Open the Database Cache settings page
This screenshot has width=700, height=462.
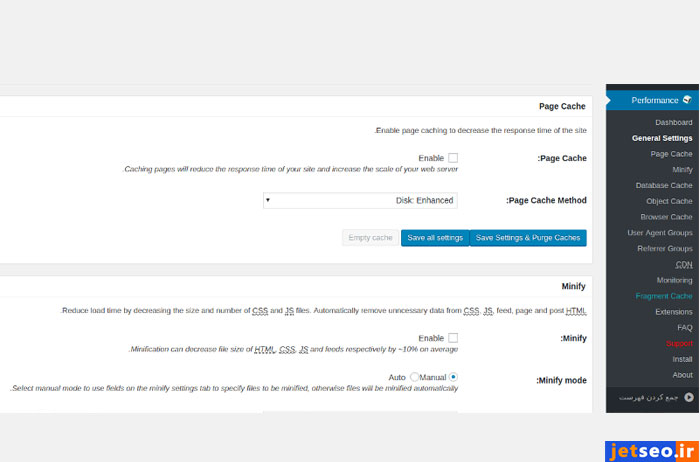click(664, 185)
